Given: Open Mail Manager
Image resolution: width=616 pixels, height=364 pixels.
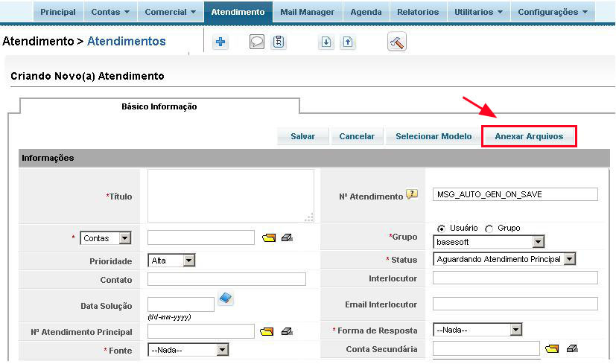Looking at the screenshot, I should (307, 12).
